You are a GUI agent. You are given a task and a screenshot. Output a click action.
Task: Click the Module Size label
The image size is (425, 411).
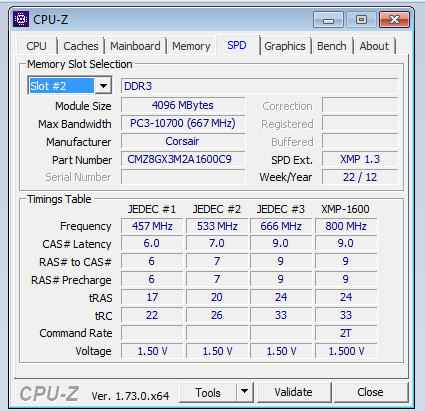83,106
